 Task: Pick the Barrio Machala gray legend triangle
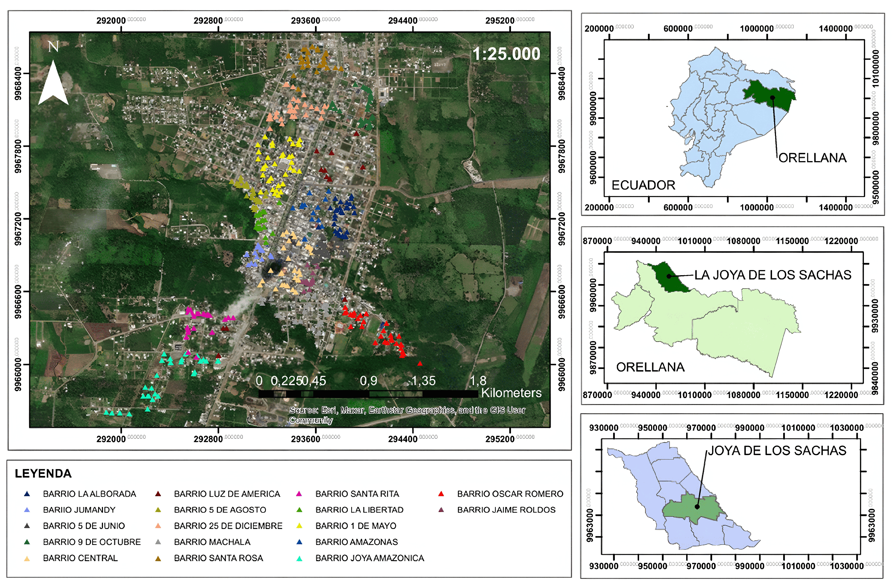tap(158, 542)
